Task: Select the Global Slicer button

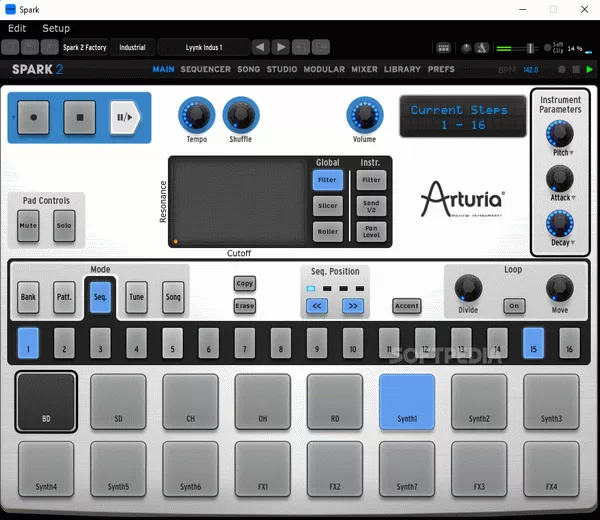Action: (x=327, y=206)
